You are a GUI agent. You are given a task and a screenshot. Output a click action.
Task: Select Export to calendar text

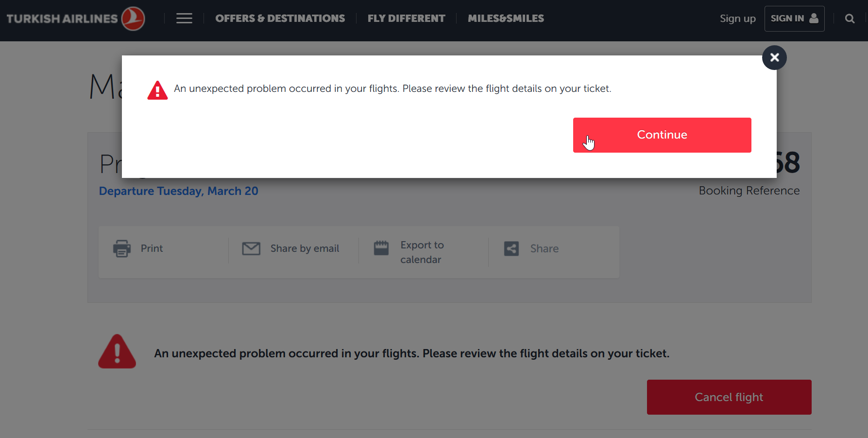(422, 252)
